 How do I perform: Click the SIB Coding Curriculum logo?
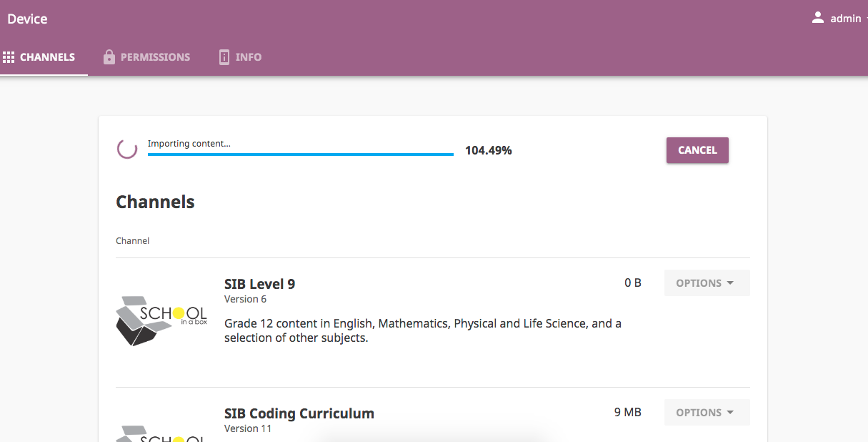pos(161,433)
